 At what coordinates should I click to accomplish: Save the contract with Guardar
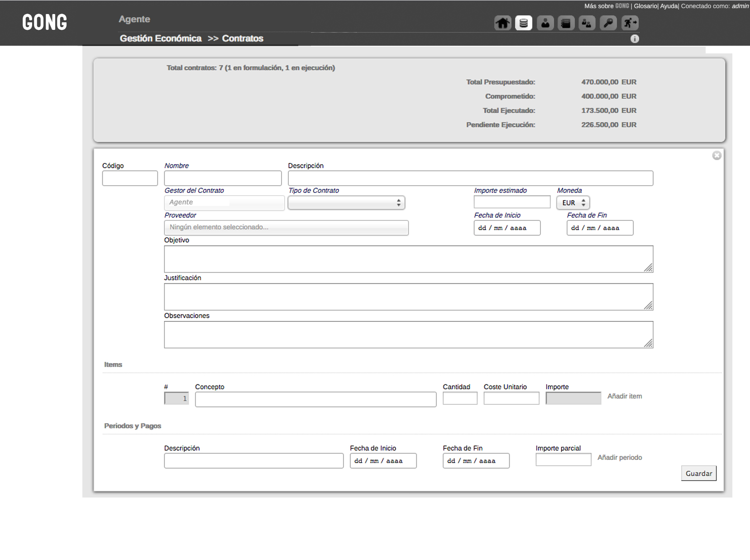pos(699,474)
